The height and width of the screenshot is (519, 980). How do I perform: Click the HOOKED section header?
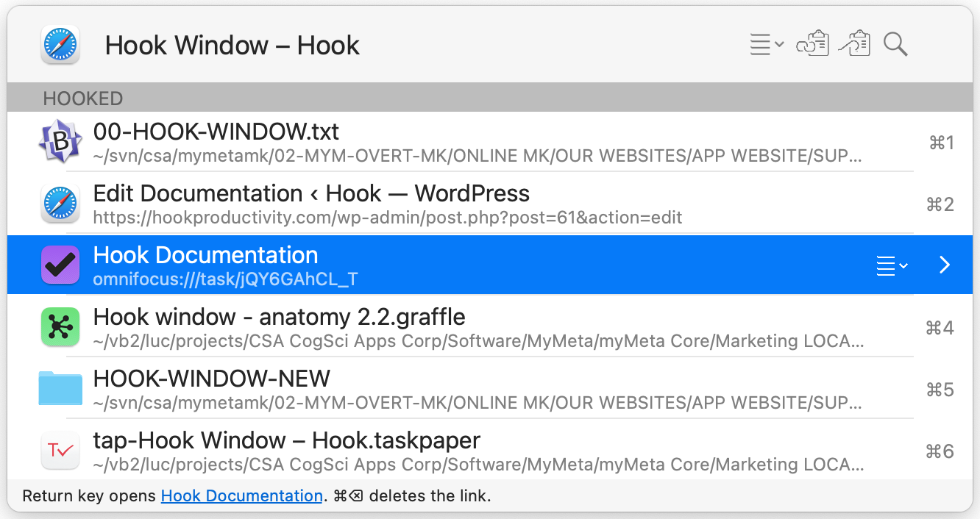[82, 98]
